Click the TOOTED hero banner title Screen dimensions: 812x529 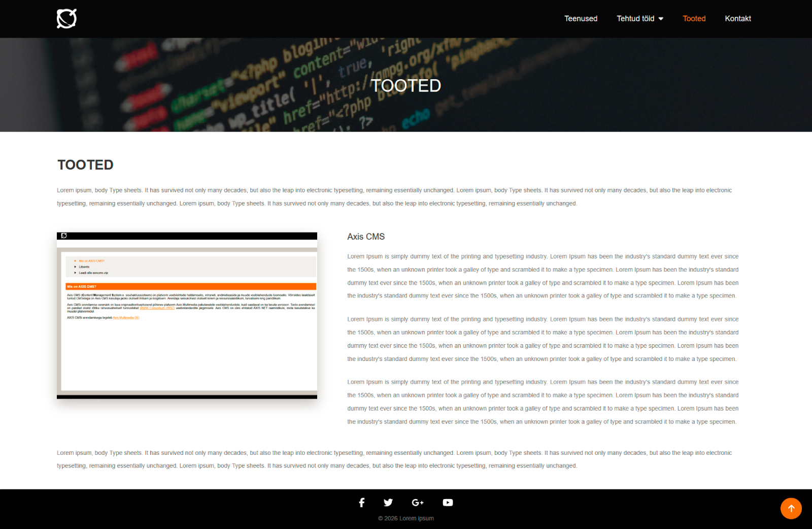point(406,86)
